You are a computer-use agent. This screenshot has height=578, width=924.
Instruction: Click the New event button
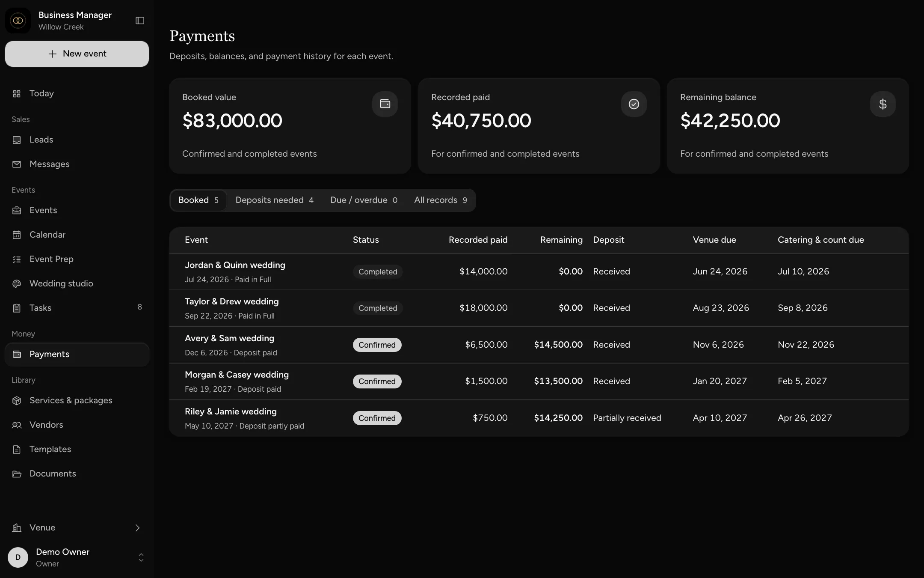[77, 54]
